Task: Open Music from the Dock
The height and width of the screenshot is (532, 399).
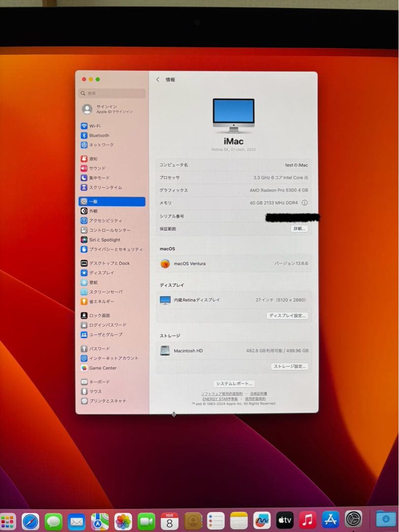Action: pos(308,520)
